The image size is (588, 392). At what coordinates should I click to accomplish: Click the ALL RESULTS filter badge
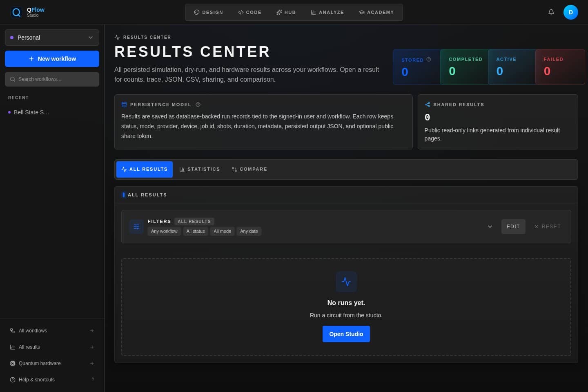point(194,221)
